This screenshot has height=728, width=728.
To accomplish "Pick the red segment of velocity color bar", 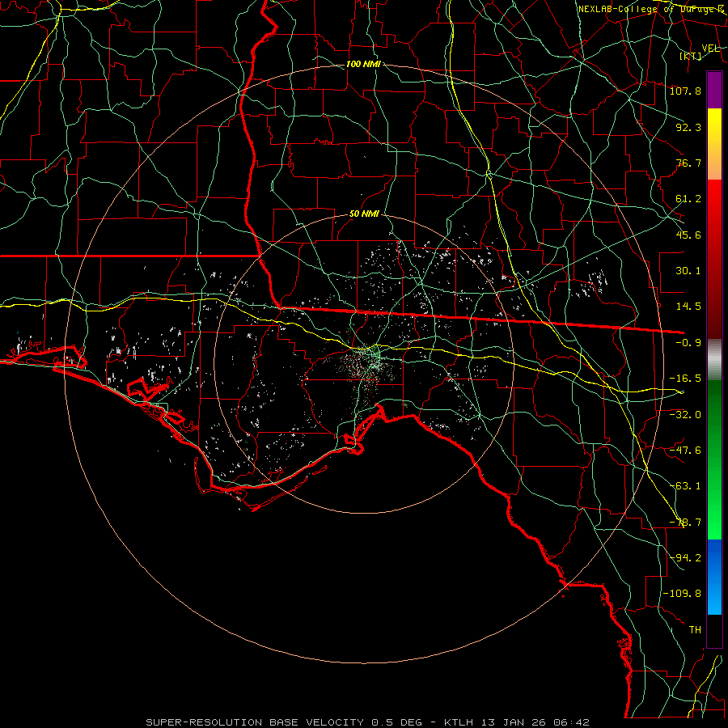I will pyautogui.click(x=714, y=259).
